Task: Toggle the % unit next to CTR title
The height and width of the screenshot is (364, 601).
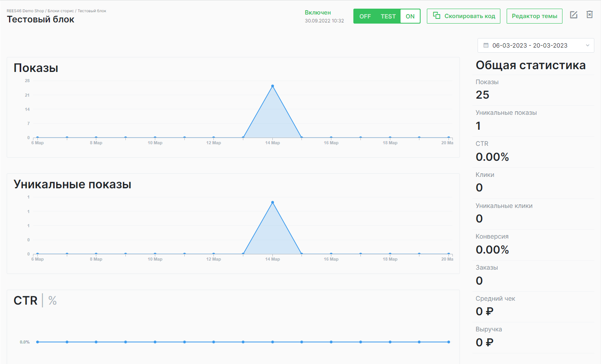Action: [x=52, y=301]
